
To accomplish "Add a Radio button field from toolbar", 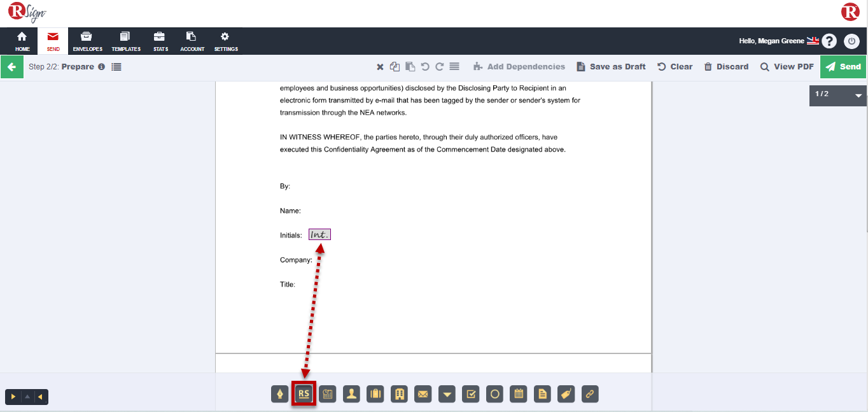I will tap(494, 394).
